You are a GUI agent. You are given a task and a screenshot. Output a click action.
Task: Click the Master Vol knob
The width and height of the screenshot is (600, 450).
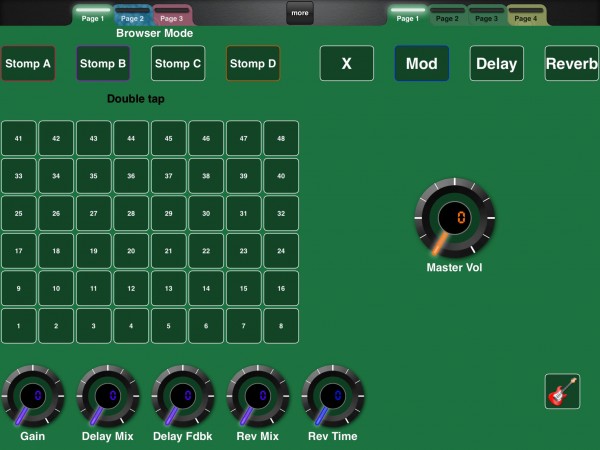[455, 218]
